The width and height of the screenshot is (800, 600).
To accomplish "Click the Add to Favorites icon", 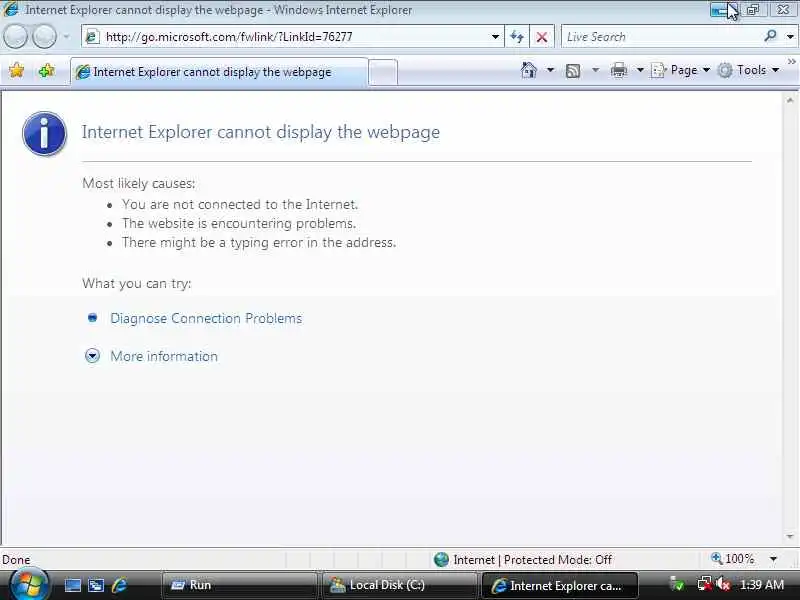I will tap(46, 70).
